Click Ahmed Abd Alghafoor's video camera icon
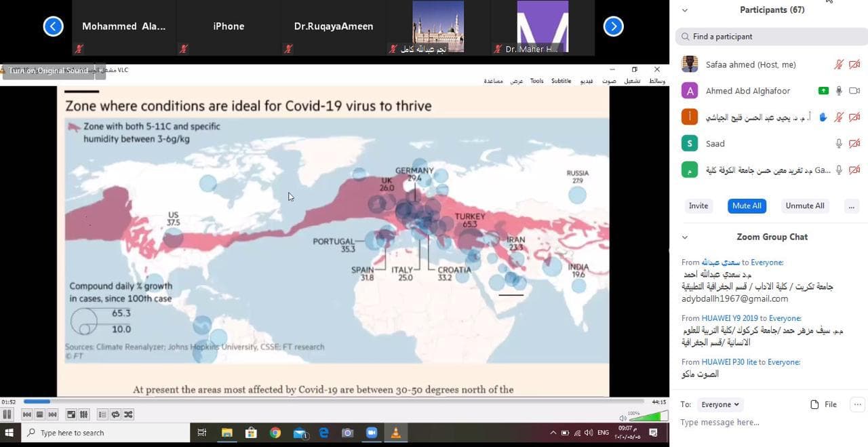This screenshot has width=868, height=447. 854,91
